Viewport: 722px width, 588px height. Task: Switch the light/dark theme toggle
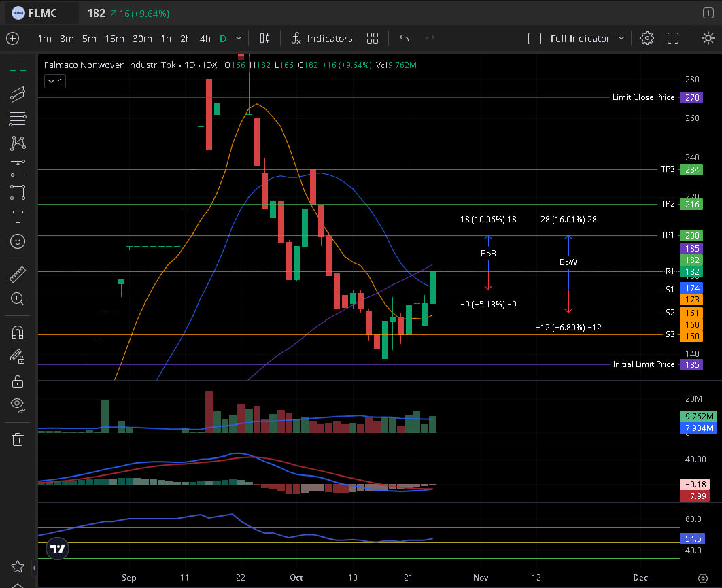[708, 38]
